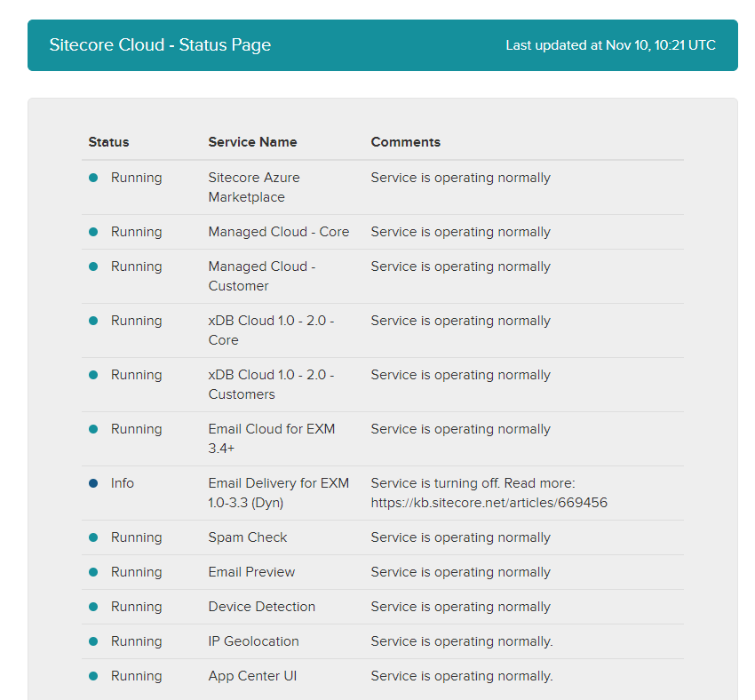Click Running label for IP Geolocation
The image size is (755, 700).
[x=136, y=641]
